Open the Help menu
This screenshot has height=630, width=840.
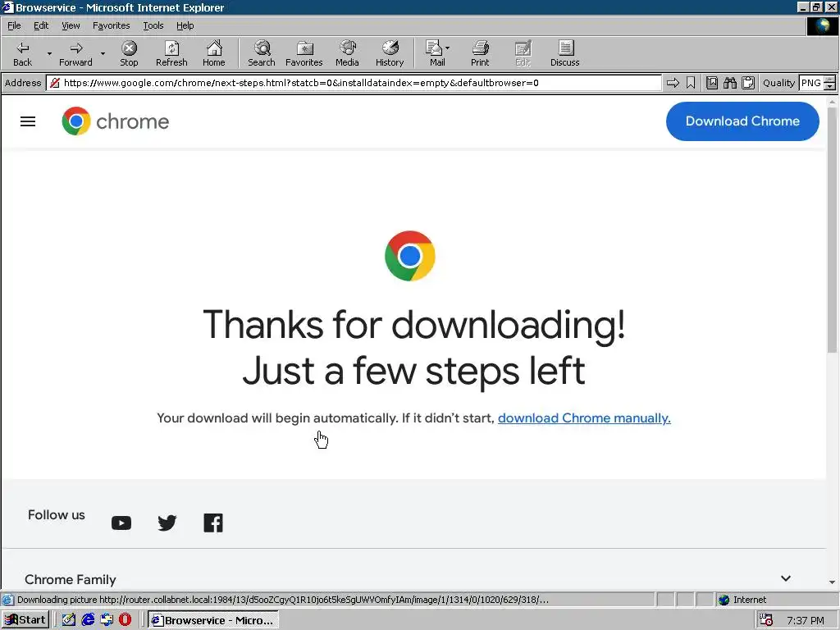[185, 25]
